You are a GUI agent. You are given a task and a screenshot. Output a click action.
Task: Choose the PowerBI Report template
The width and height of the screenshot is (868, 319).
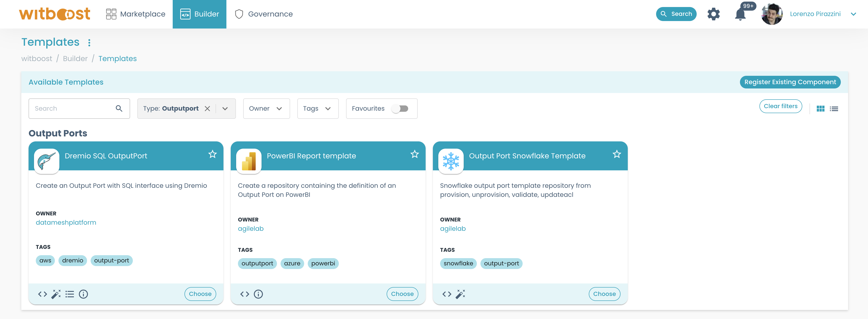(402, 294)
